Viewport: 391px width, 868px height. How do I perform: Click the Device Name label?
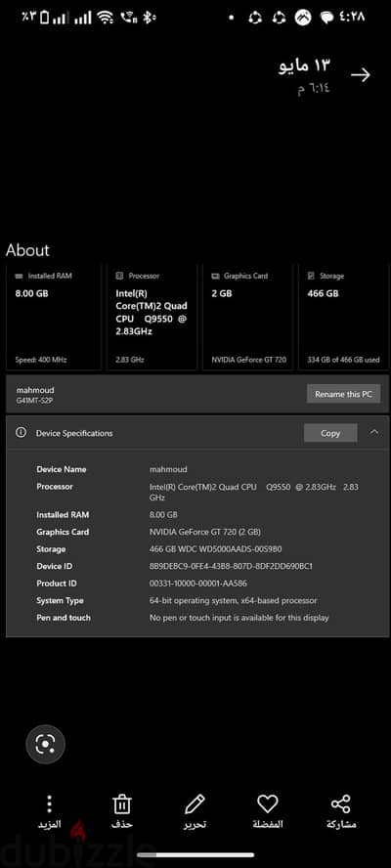tap(62, 469)
